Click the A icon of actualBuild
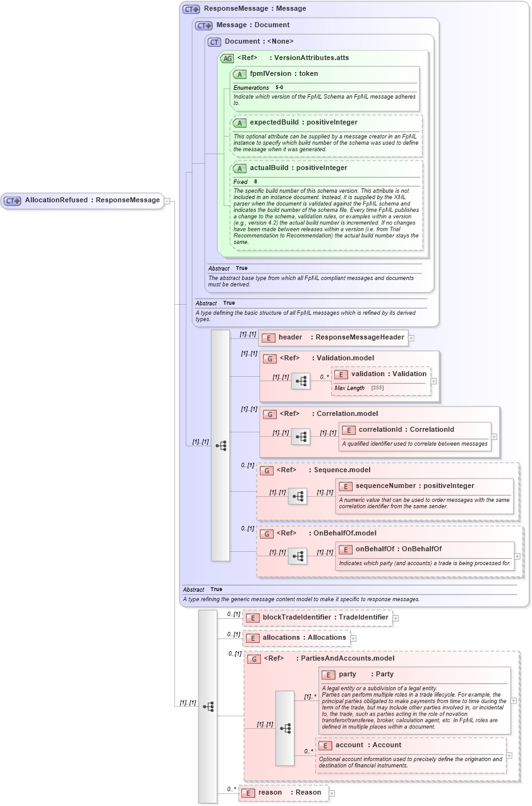Image resolution: width=532 pixels, height=806 pixels. [x=239, y=168]
